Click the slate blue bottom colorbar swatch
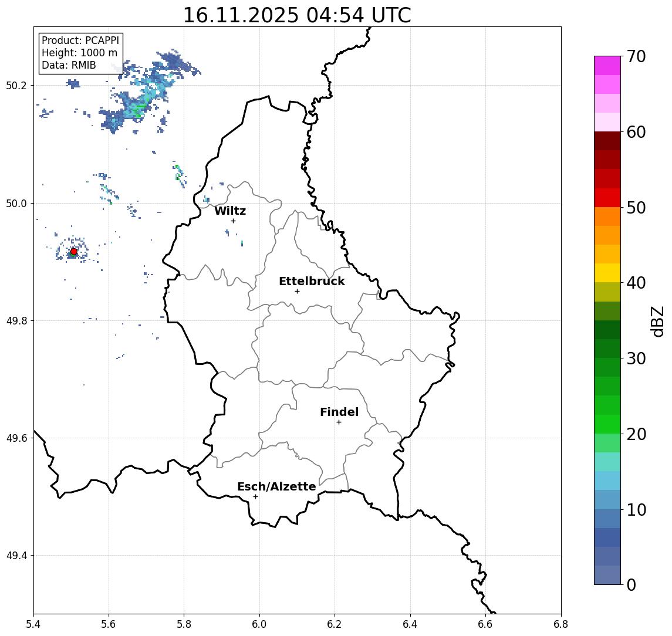672x636 pixels. [607, 575]
